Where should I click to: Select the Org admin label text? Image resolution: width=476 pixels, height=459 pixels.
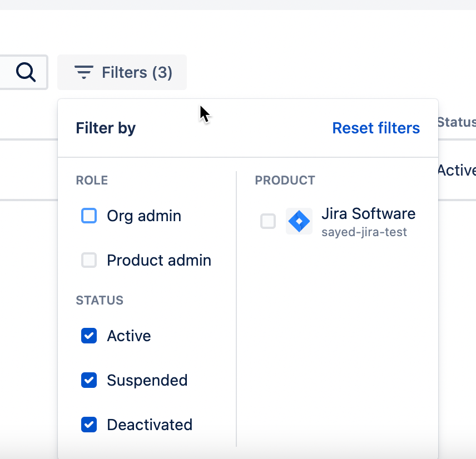click(144, 216)
